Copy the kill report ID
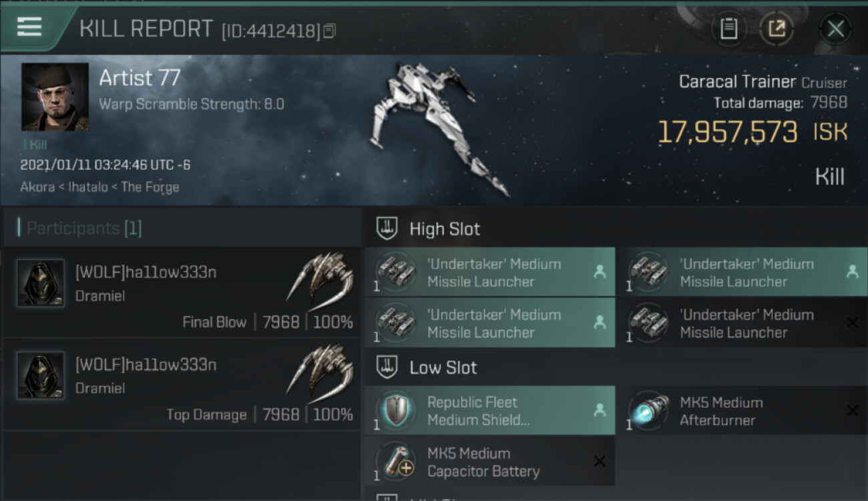868x501 pixels. point(329,31)
